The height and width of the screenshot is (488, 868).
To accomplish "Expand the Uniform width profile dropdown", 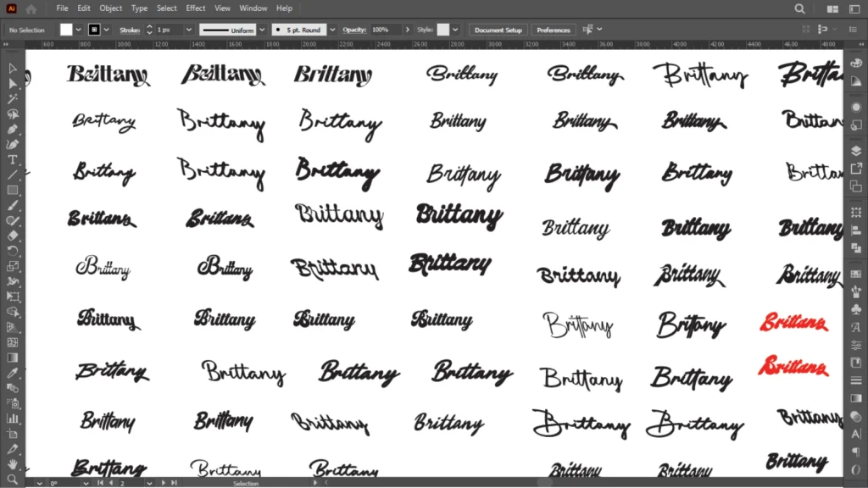I will [x=261, y=30].
